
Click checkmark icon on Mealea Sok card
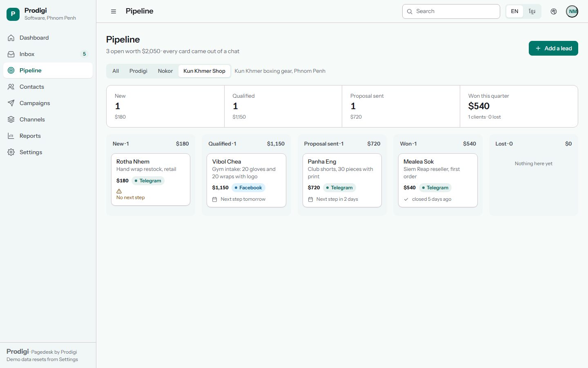click(406, 199)
